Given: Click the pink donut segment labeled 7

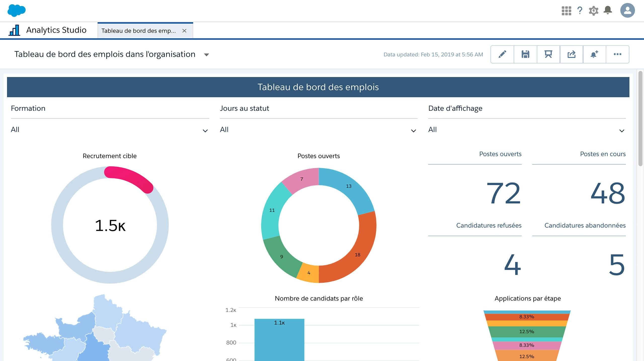Looking at the screenshot, I should (302, 179).
